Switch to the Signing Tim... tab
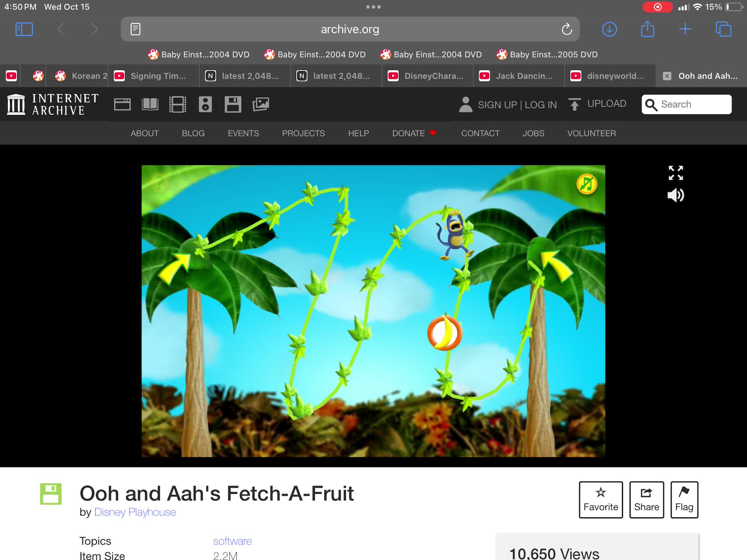747x560 pixels. pos(154,76)
